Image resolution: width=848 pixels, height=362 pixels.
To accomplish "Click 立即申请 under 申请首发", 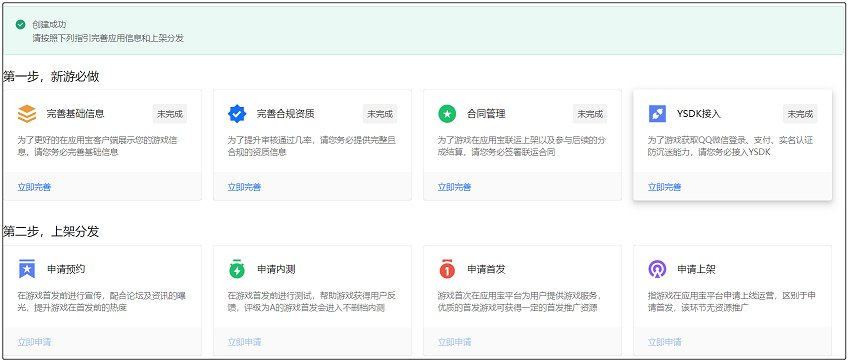I will [x=454, y=342].
